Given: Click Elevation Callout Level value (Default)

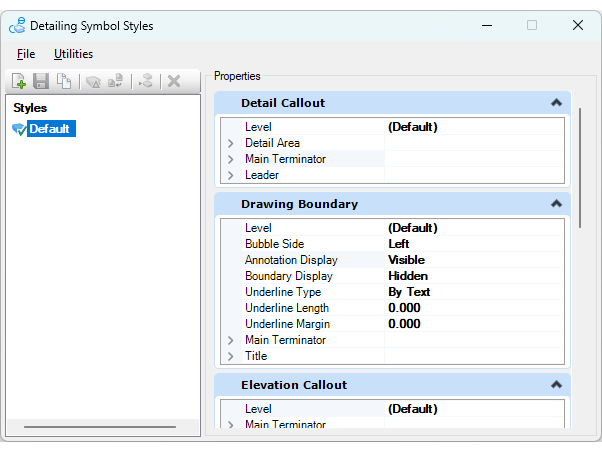Looking at the screenshot, I should [x=474, y=409].
